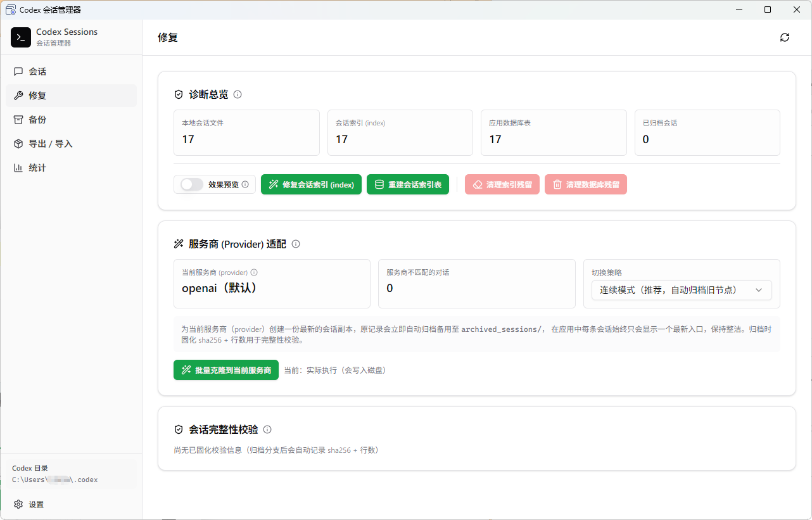The image size is (812, 520).
Task: Click the 'openai（默认）' provider value
Action: click(219, 288)
